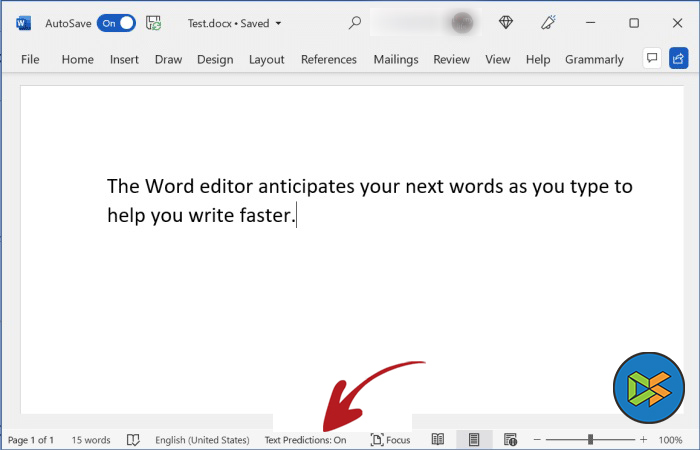Image resolution: width=700 pixels, height=450 pixels.
Task: Expand the Test.docx file name dropdown
Action: pyautogui.click(x=277, y=23)
